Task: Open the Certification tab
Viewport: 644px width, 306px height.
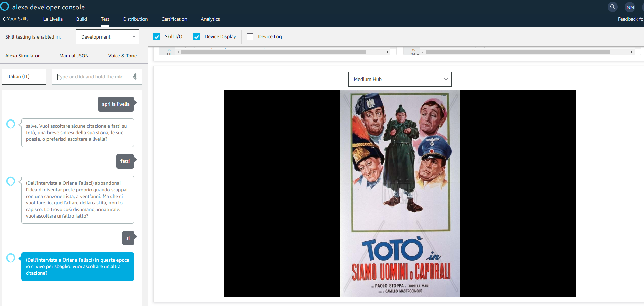Action: pyautogui.click(x=174, y=19)
